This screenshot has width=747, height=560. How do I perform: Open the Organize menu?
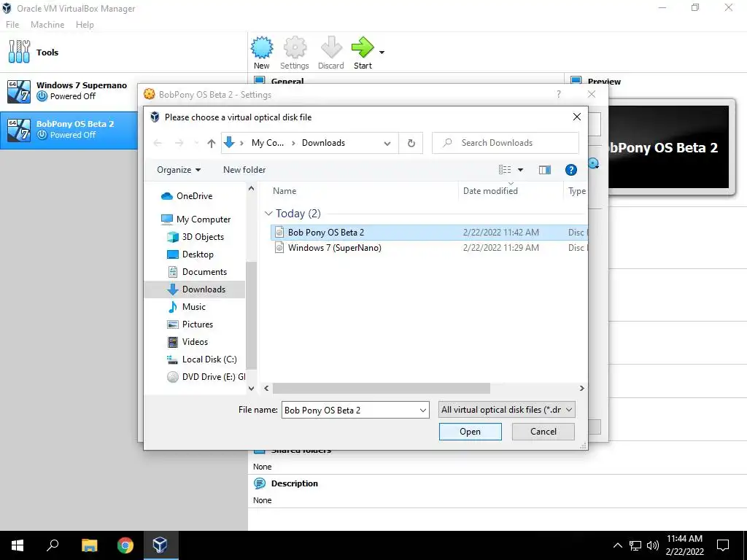[x=179, y=170]
